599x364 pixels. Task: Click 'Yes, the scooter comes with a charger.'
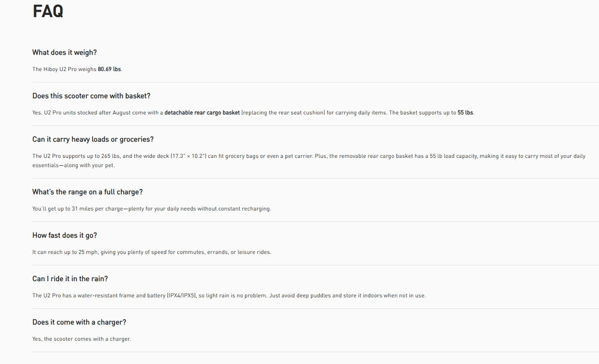click(x=81, y=339)
